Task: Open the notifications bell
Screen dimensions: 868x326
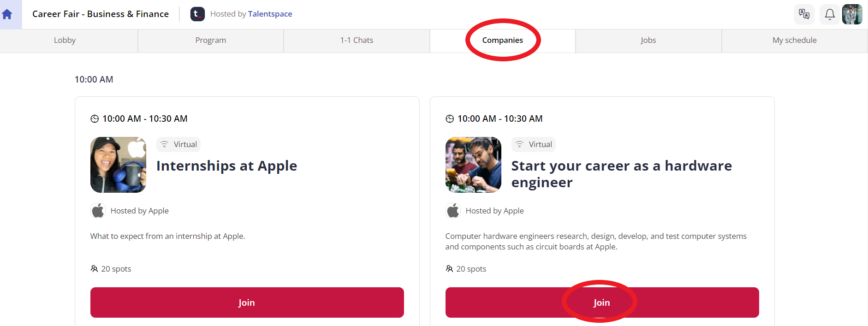Action: 830,14
